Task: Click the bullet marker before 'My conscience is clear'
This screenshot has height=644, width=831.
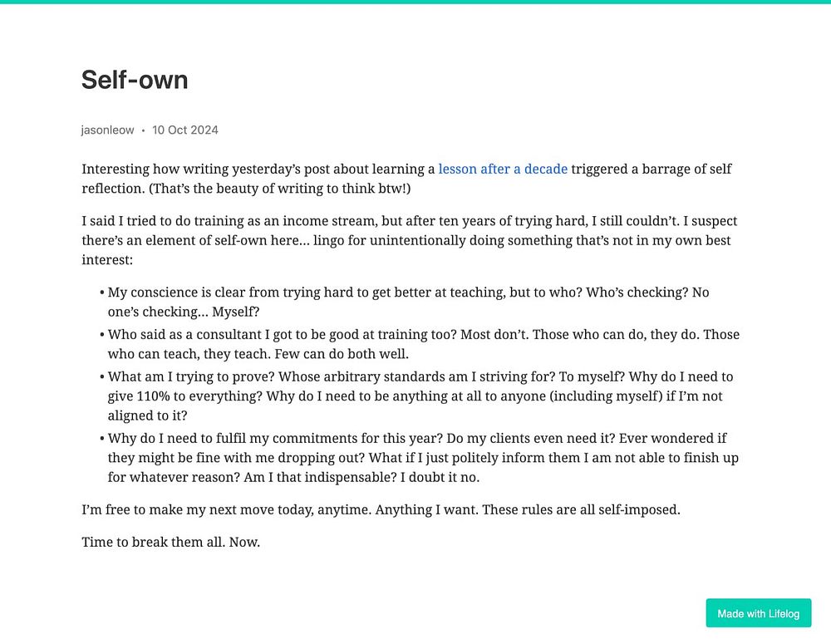Action: click(x=101, y=293)
